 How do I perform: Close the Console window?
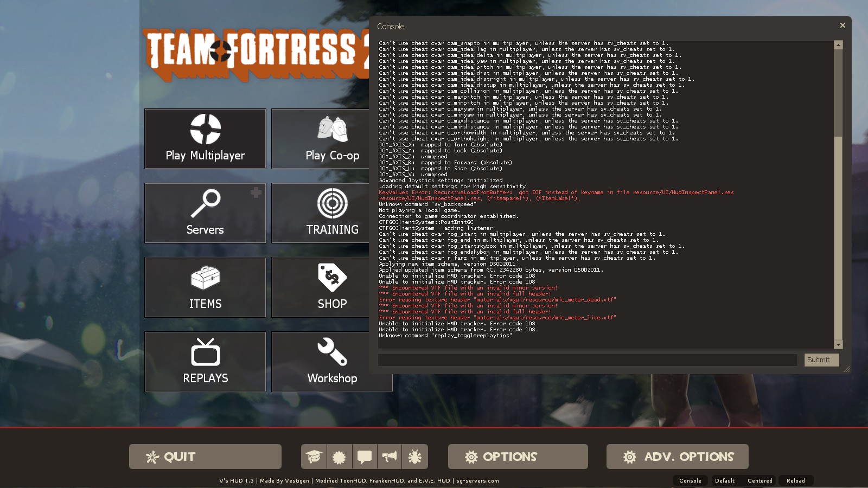click(x=843, y=25)
